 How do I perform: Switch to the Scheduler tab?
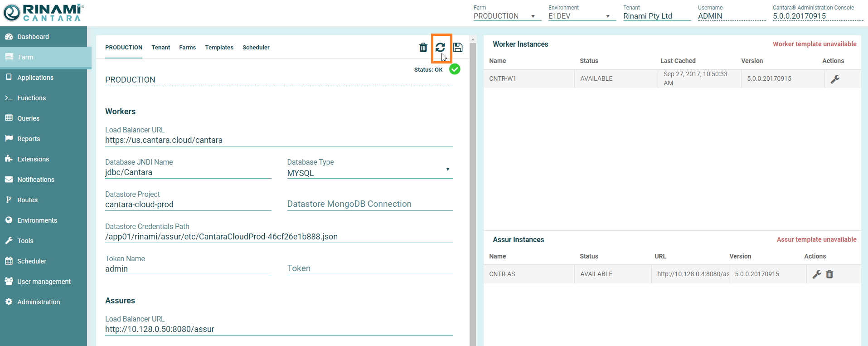tap(256, 48)
